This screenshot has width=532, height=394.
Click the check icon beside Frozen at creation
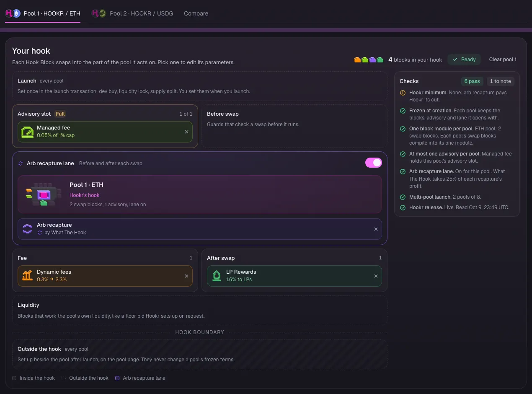(403, 111)
